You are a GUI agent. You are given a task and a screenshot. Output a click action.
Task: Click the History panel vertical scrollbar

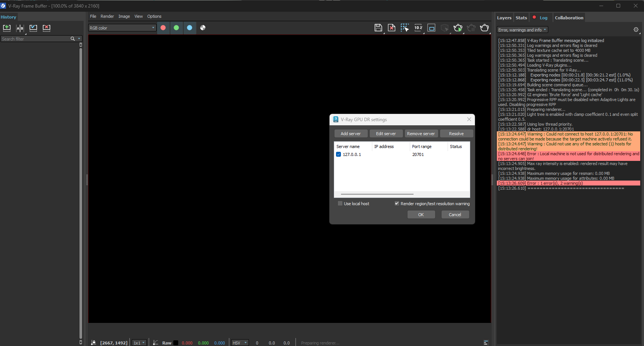click(x=81, y=193)
